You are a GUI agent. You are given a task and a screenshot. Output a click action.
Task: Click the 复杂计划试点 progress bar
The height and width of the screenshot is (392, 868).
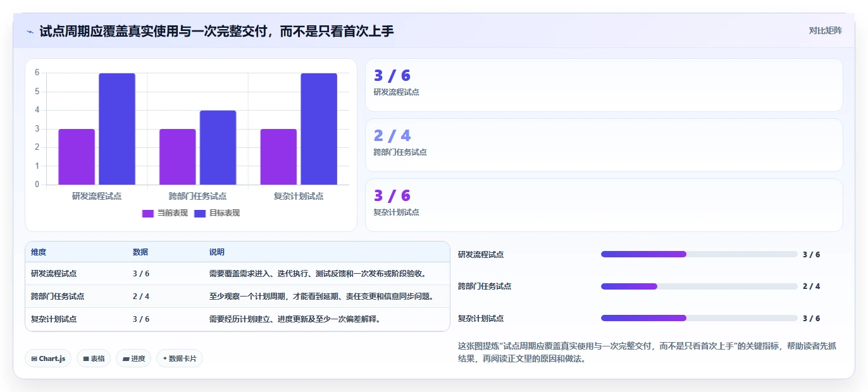[699, 318]
